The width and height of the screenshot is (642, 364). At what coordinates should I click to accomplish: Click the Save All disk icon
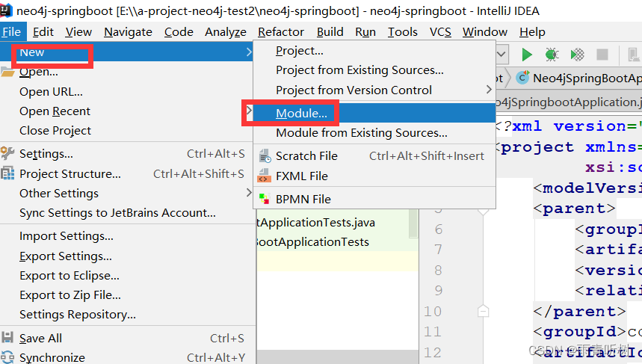7,338
